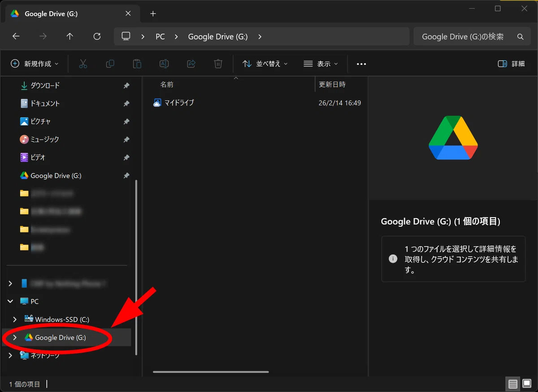
Task: Unpin ドキュメント using its pin icon
Action: click(126, 103)
